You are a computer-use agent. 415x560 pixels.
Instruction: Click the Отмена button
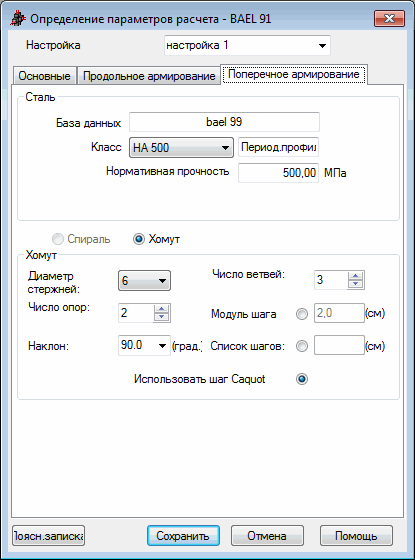[267, 535]
